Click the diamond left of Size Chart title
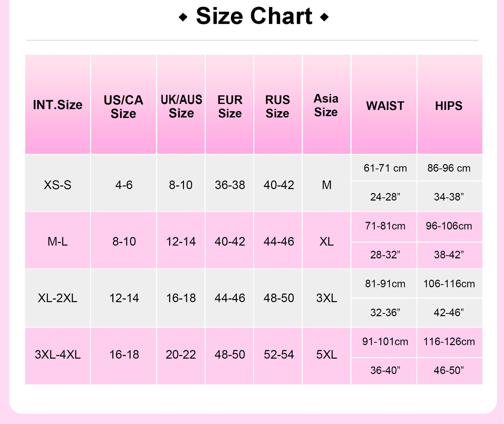The height and width of the screenshot is (424, 504). (x=183, y=17)
